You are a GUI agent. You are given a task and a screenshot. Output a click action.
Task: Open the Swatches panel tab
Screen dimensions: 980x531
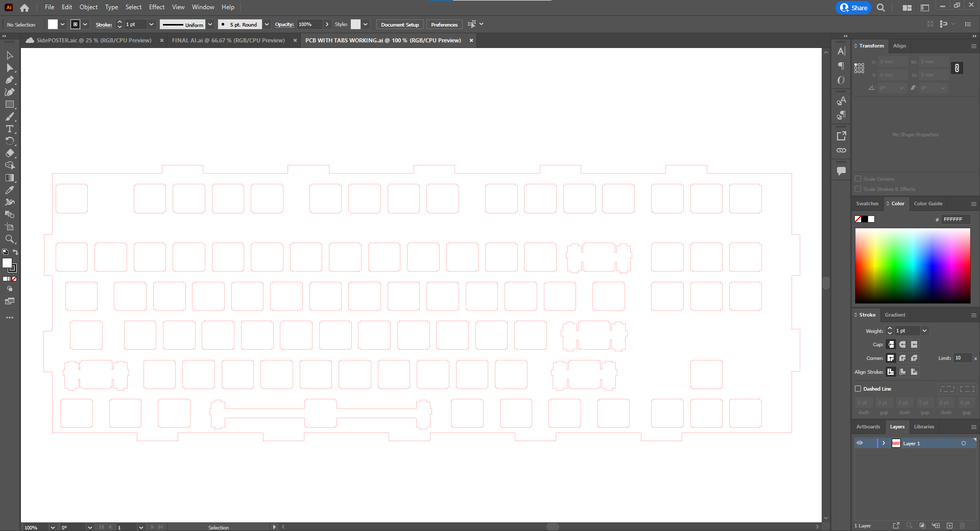(x=867, y=204)
